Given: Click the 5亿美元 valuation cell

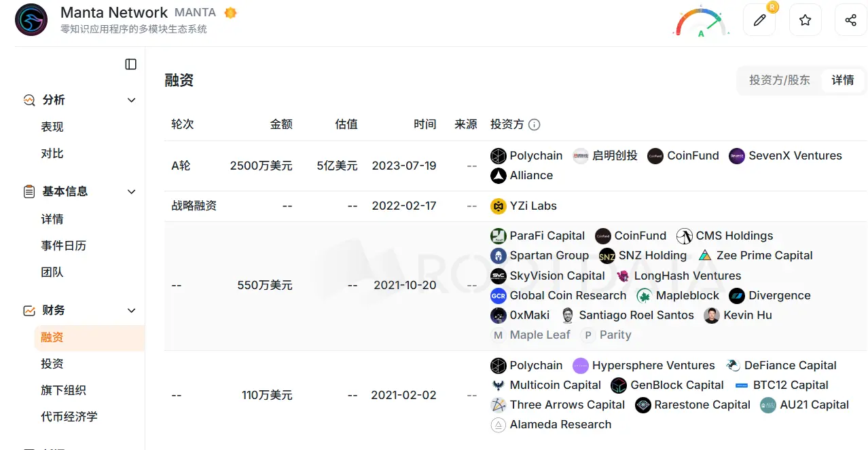Looking at the screenshot, I should [x=337, y=166].
